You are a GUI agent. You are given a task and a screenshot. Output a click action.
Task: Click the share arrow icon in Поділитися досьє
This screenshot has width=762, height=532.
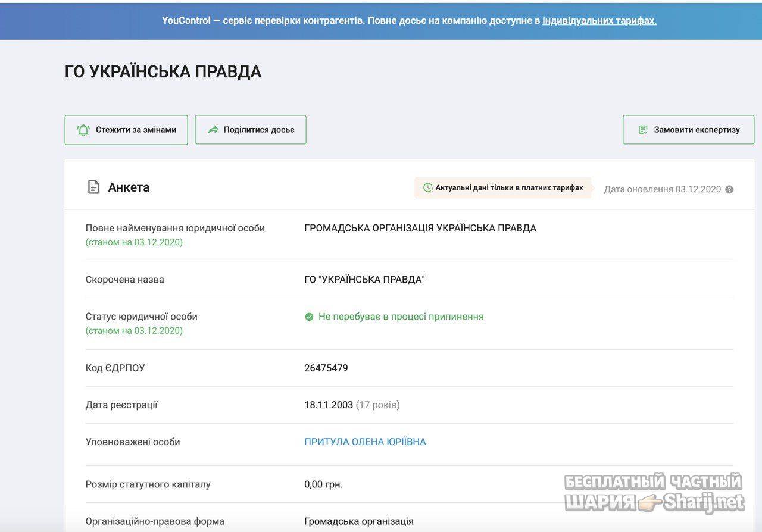(213, 130)
